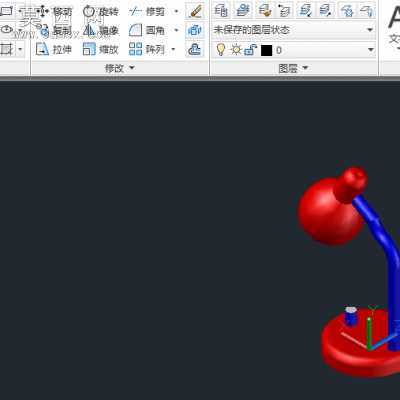Open the Layer Properties manager icon
The image size is (400, 400).
[221, 10]
